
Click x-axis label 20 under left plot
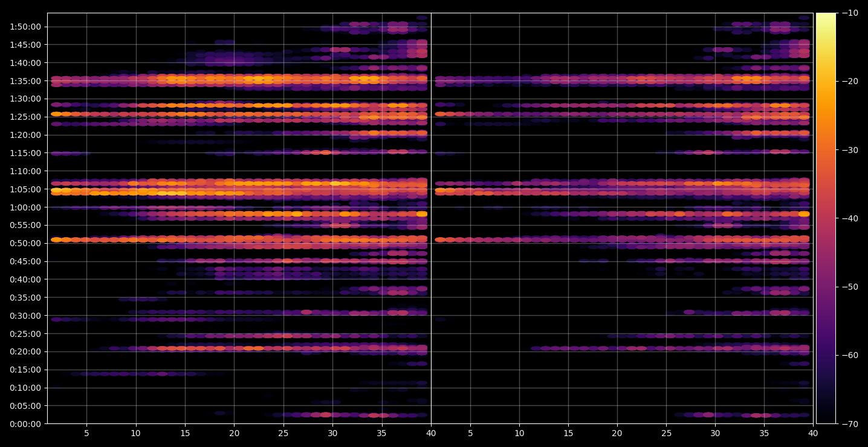click(235, 434)
